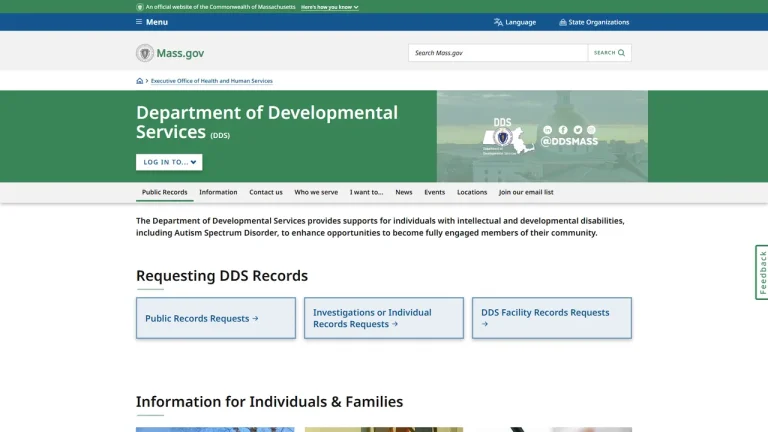Click Information for Individuals & Families heading

269,402
